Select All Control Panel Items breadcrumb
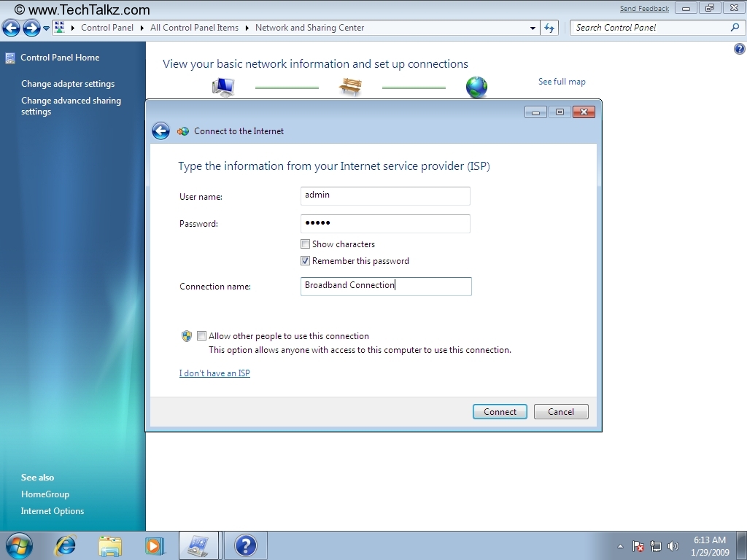Screen dimensions: 747x560 pos(194,28)
